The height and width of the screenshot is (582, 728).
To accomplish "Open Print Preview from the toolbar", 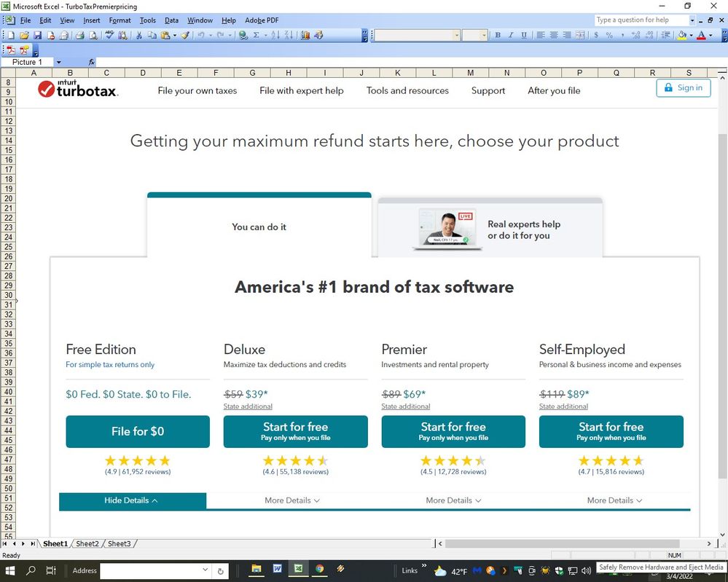I will tap(93, 35).
